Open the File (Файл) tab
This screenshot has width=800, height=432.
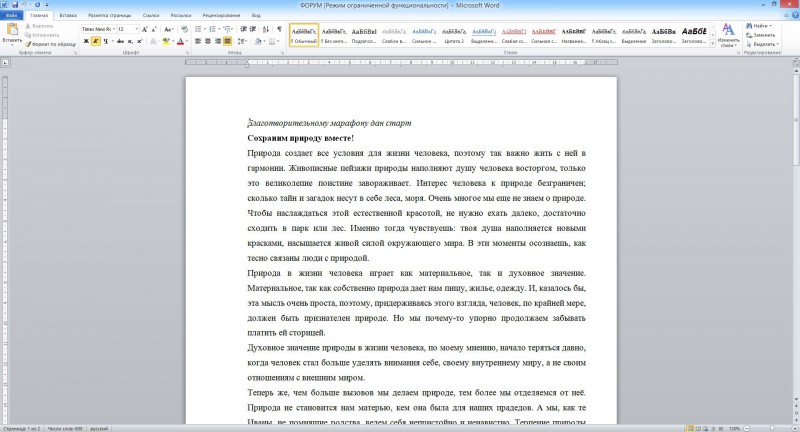coord(12,15)
